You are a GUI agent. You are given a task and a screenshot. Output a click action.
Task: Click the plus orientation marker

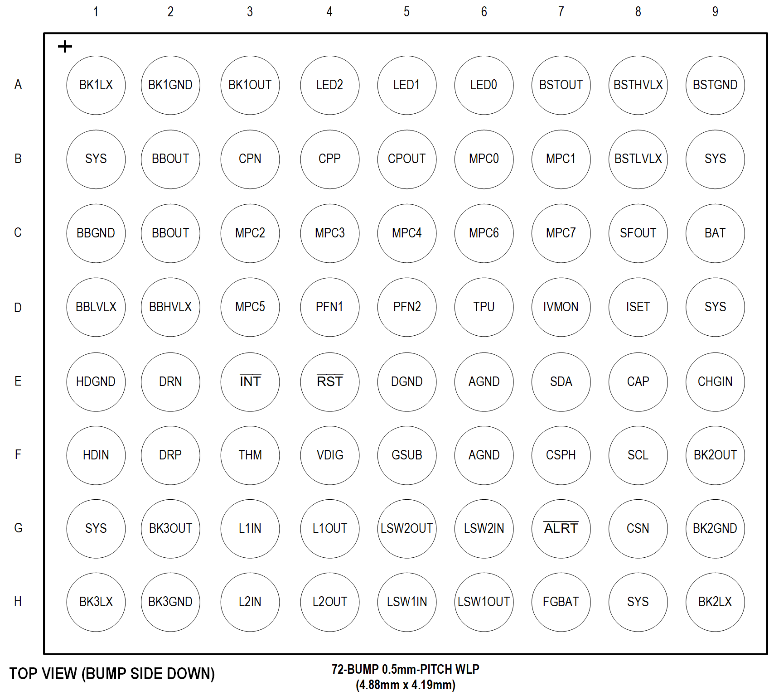tap(65, 46)
